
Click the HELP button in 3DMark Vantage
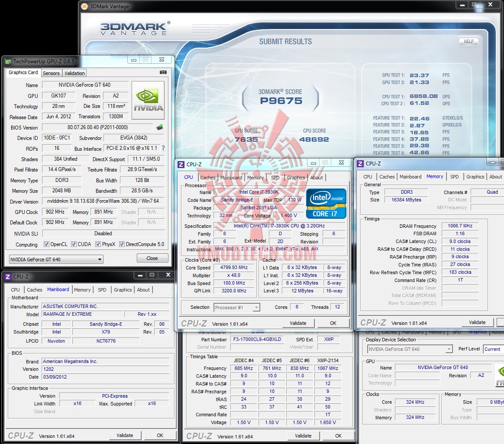click(x=468, y=41)
